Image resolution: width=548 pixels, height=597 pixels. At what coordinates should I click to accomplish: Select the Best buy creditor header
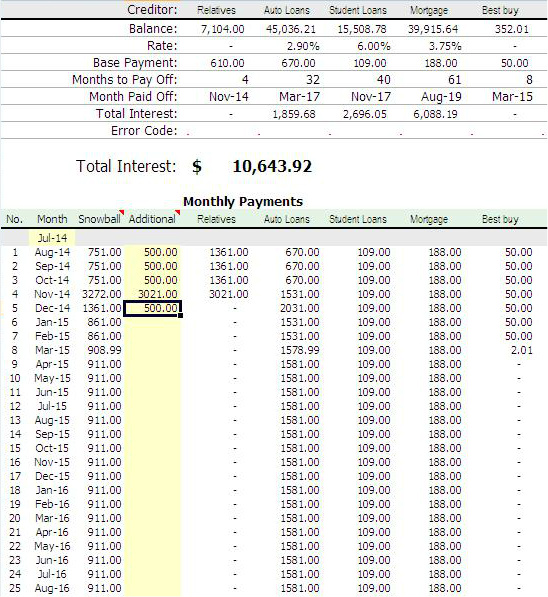point(500,10)
